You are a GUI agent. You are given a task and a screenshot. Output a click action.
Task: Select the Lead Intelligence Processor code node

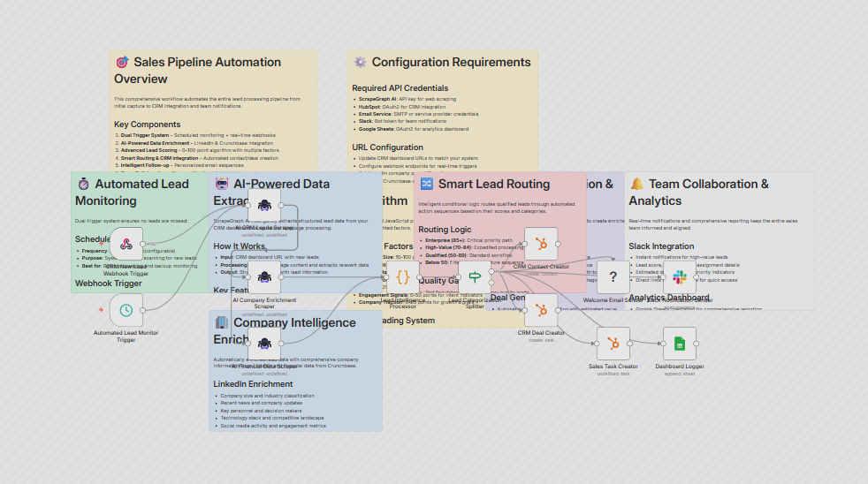tap(402, 277)
